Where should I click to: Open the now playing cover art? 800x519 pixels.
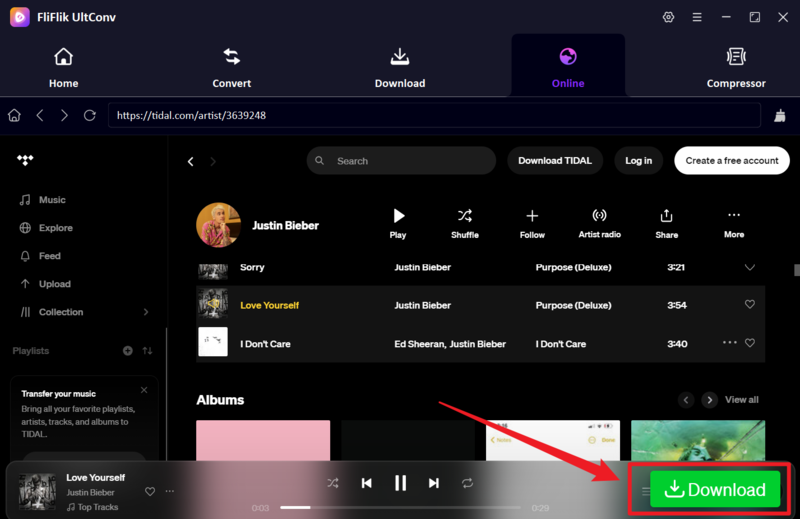tap(37, 491)
